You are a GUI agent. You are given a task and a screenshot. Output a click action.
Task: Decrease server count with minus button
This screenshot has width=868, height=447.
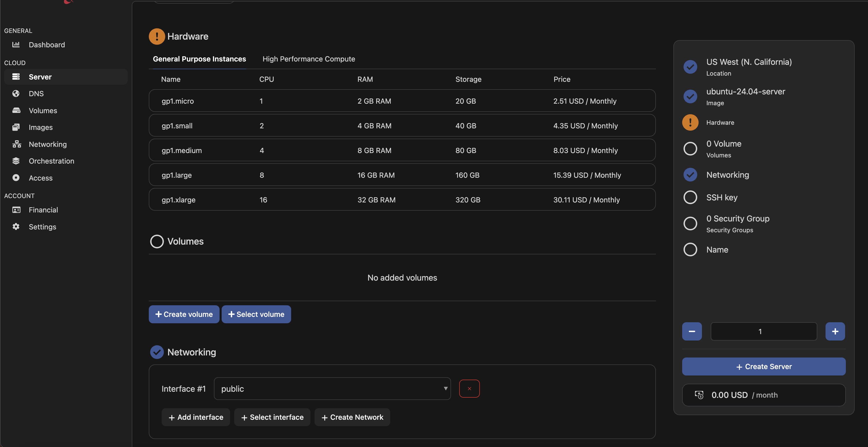[x=691, y=331]
